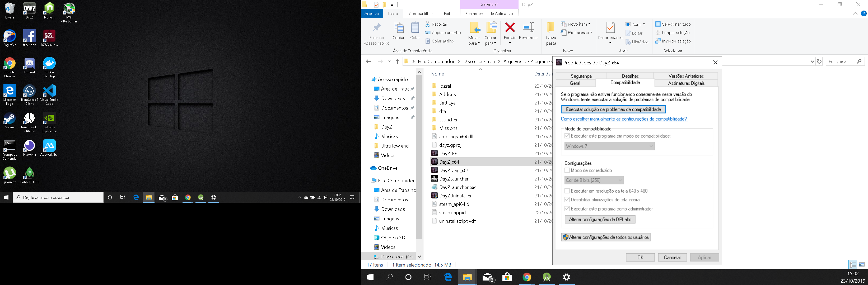Open GeForce Experience desktop icon
This screenshot has height=285, width=868.
tap(49, 122)
